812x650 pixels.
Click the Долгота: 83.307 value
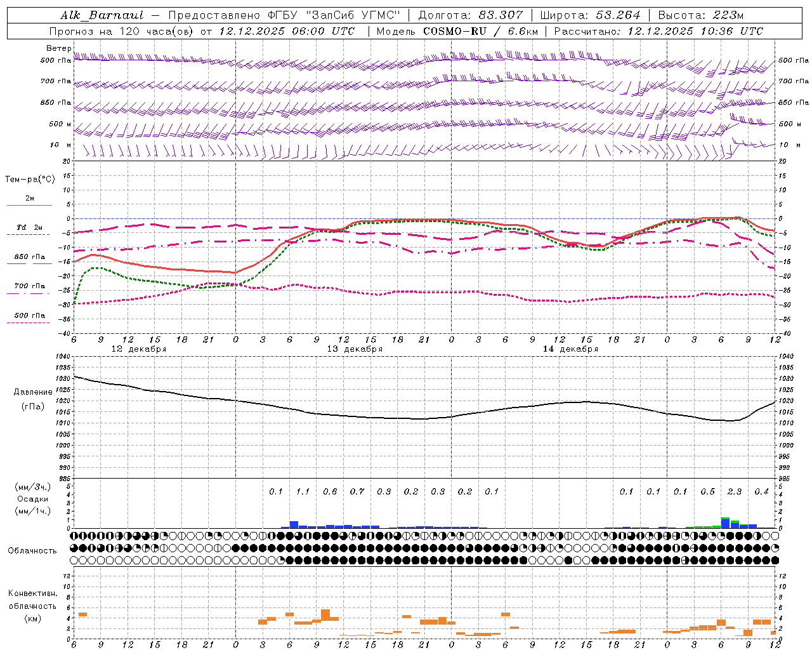coord(471,15)
